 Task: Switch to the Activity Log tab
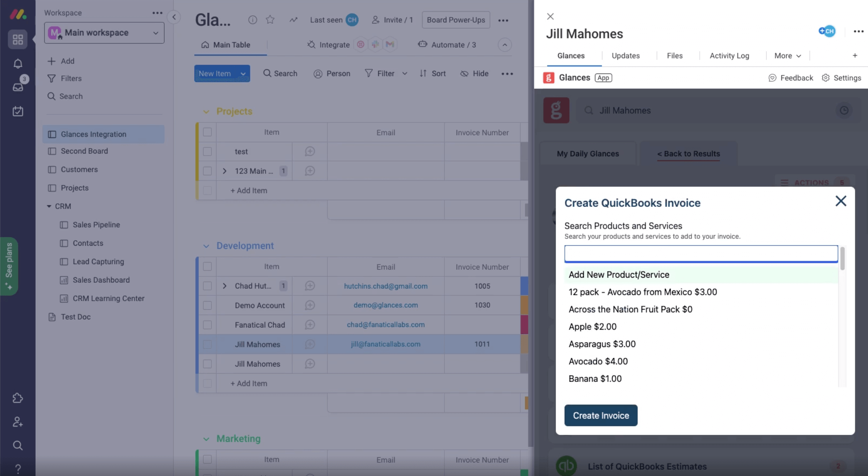(x=729, y=56)
